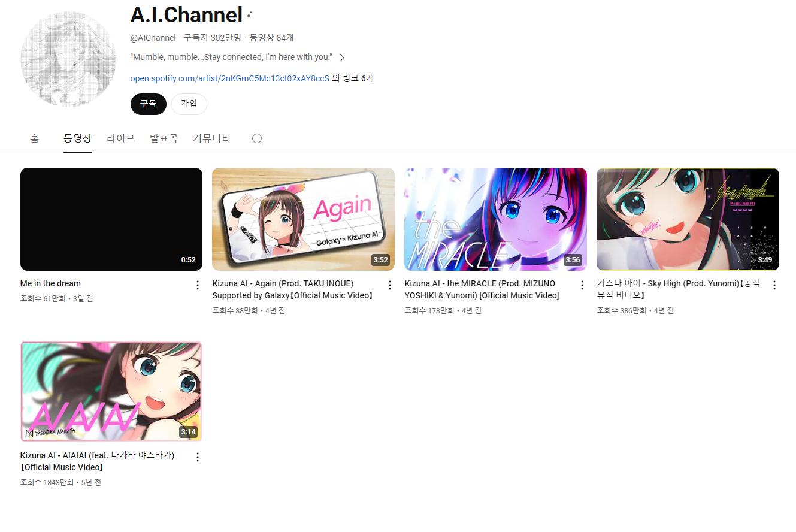Play the black Me in the dream thumbnail

(x=111, y=219)
